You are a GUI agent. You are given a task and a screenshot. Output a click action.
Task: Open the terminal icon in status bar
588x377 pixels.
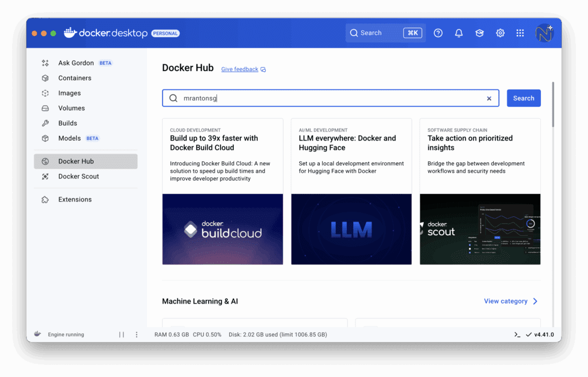pyautogui.click(x=517, y=335)
